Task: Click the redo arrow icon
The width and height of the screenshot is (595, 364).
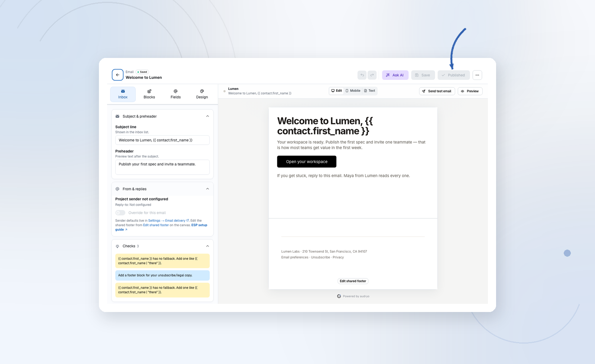Action: pyautogui.click(x=372, y=75)
